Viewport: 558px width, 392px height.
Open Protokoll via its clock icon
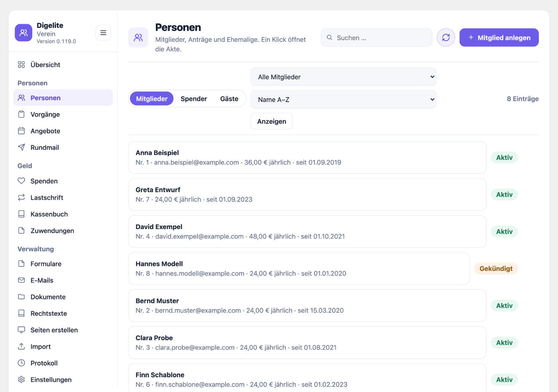(x=22, y=363)
